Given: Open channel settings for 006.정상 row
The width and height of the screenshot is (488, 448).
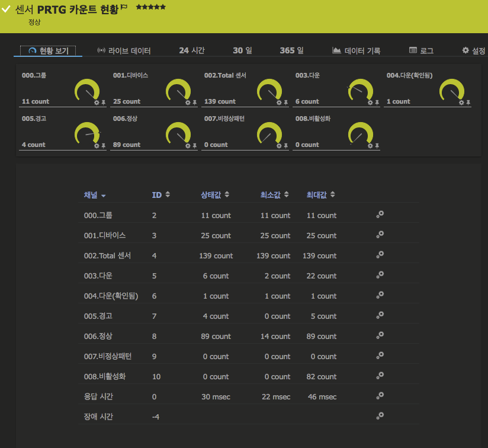Looking at the screenshot, I should (x=380, y=335).
